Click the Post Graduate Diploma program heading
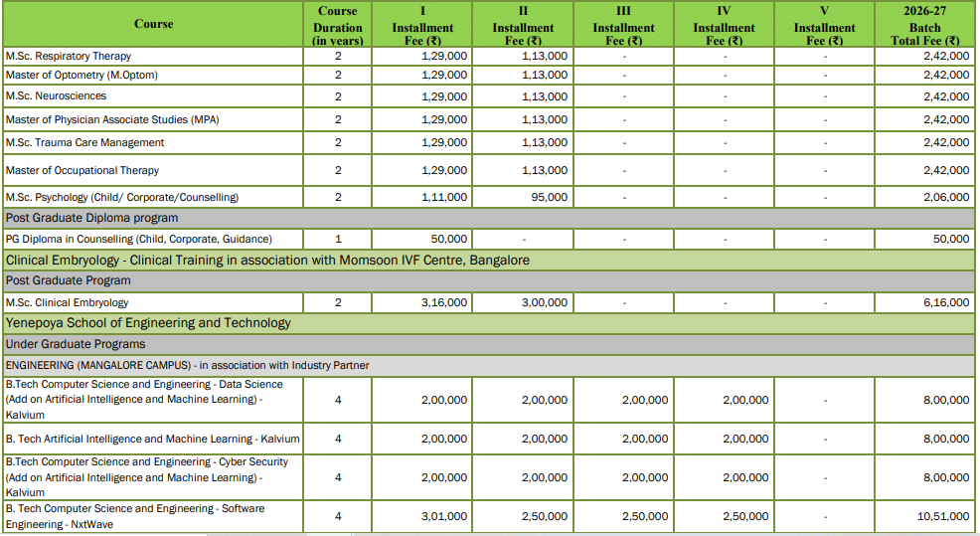 pyautogui.click(x=92, y=218)
